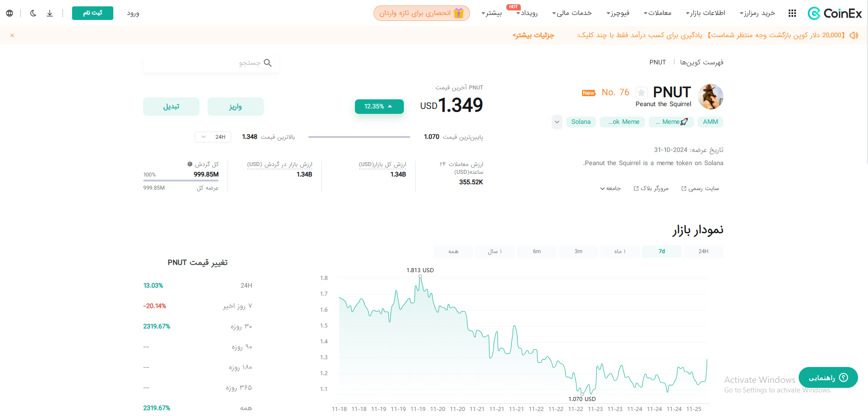Open the app download icon
Image resolution: width=868 pixels, height=416 pixels.
pyautogui.click(x=50, y=13)
